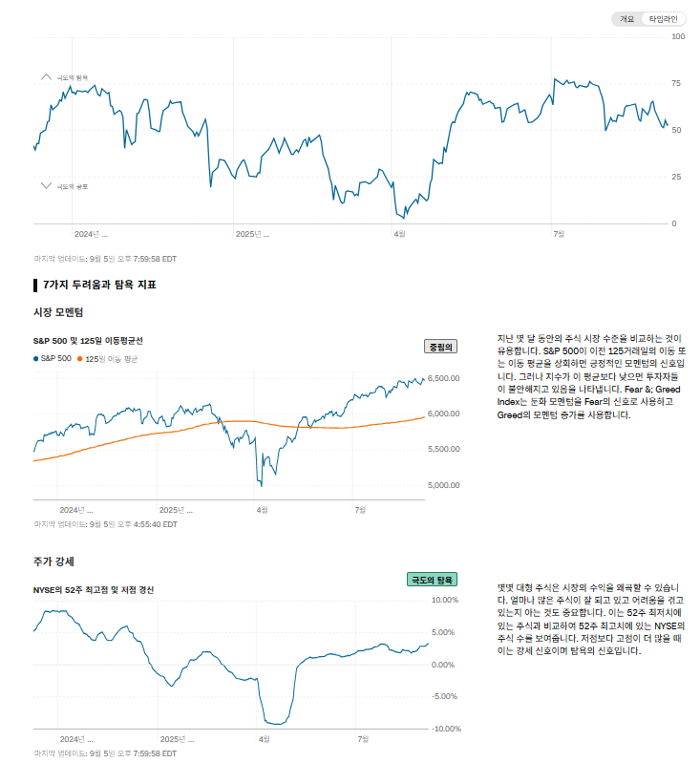Click the green 극도의 탐욕 rating badge
This screenshot has width=700, height=763.
pos(433,580)
